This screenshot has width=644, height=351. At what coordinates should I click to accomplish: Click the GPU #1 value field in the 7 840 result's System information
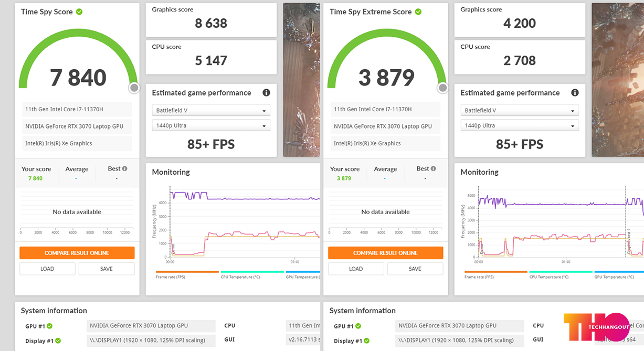tap(151, 326)
